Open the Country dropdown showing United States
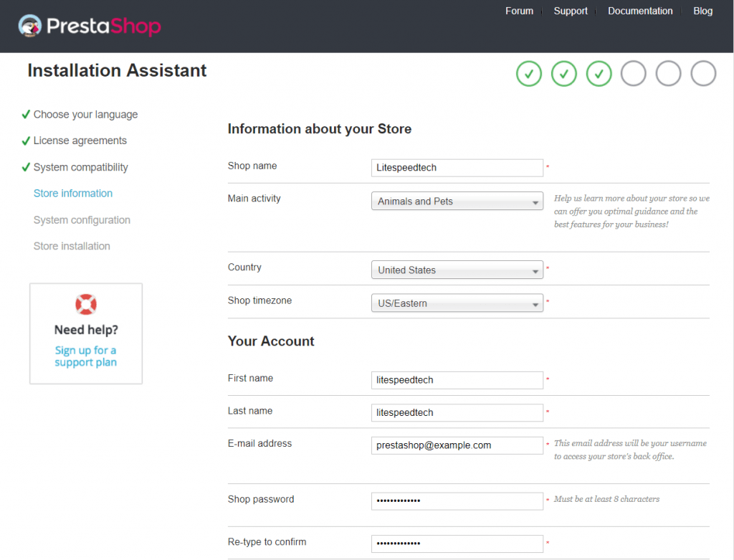The width and height of the screenshot is (734, 560). pyautogui.click(x=457, y=270)
